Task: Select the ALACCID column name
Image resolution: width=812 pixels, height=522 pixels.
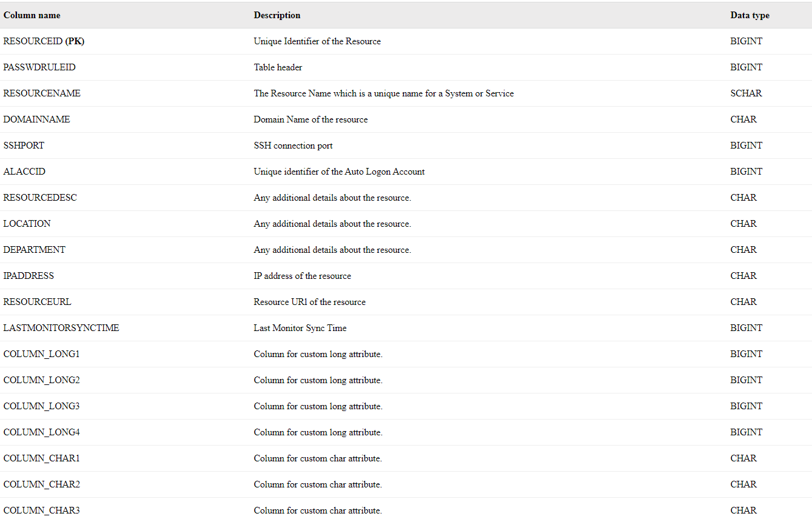Action: pos(24,172)
